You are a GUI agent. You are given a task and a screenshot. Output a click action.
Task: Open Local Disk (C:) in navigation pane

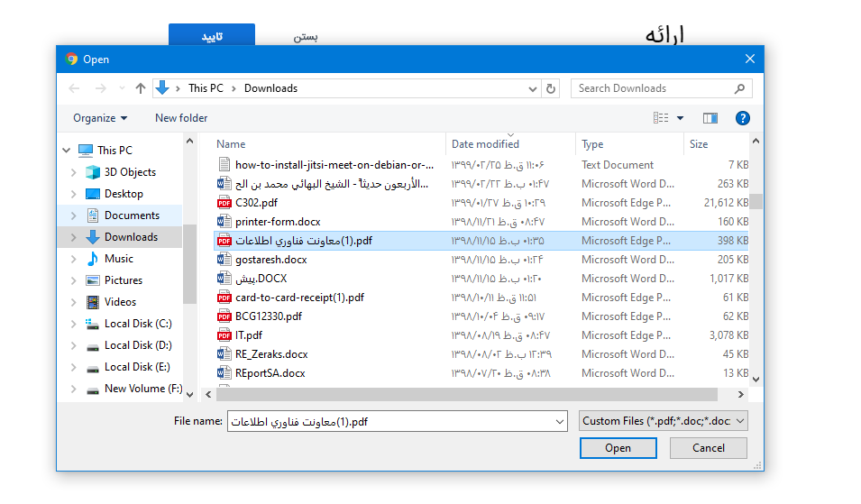coord(137,324)
